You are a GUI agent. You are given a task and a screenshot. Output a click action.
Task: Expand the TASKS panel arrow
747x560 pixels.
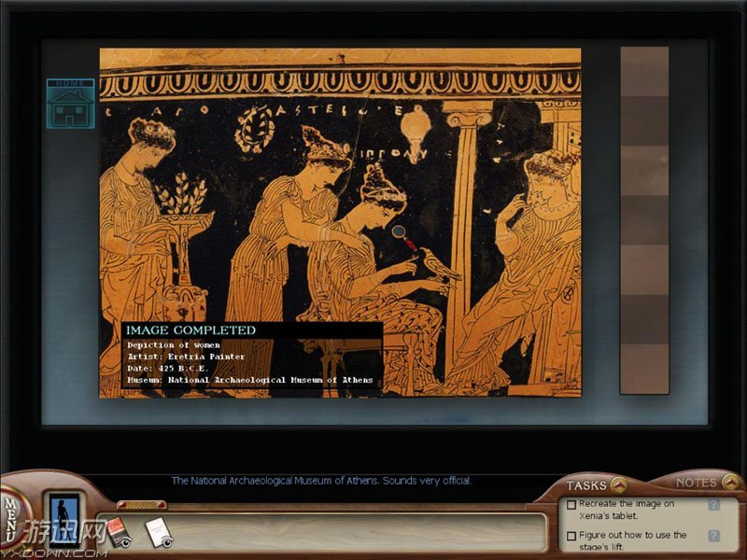619,484
